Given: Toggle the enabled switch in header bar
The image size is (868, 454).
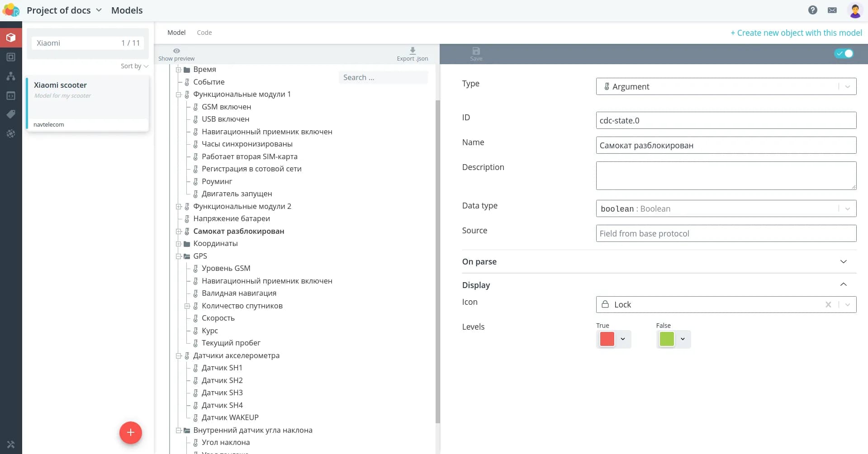Looking at the screenshot, I should click(x=844, y=53).
